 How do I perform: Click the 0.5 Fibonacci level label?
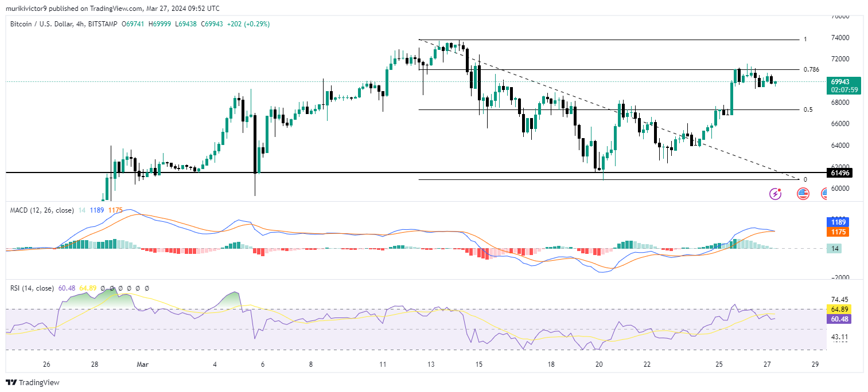pyautogui.click(x=808, y=109)
